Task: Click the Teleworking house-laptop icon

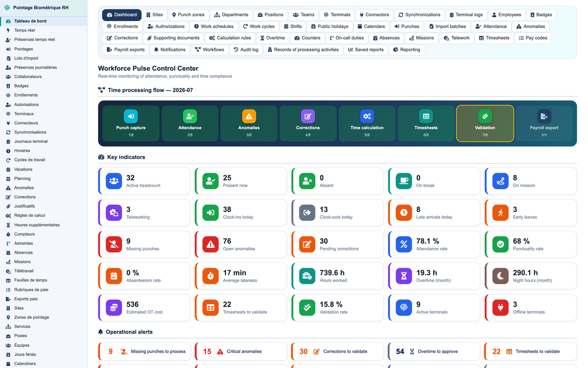Action: (114, 212)
